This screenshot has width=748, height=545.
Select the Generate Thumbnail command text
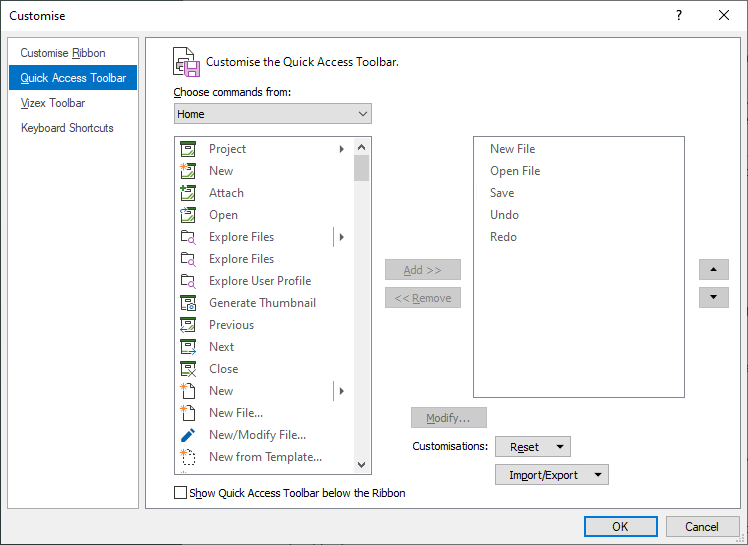[262, 303]
